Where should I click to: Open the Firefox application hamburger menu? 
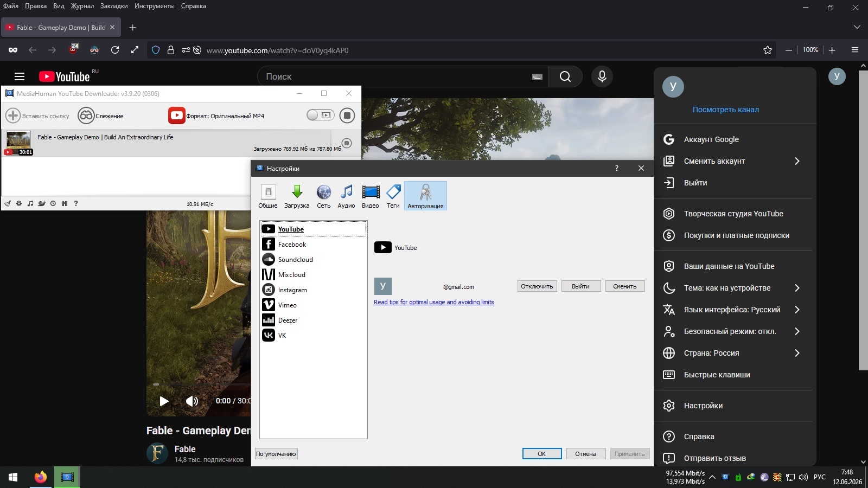click(855, 50)
